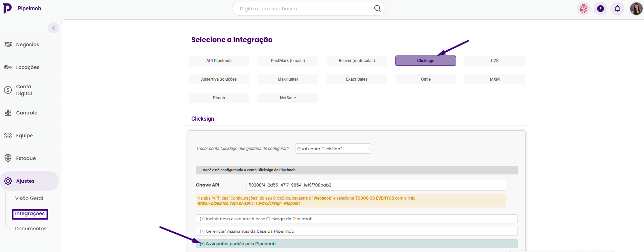Open the user profile avatar
The width and height of the screenshot is (644, 252).
(x=636, y=9)
